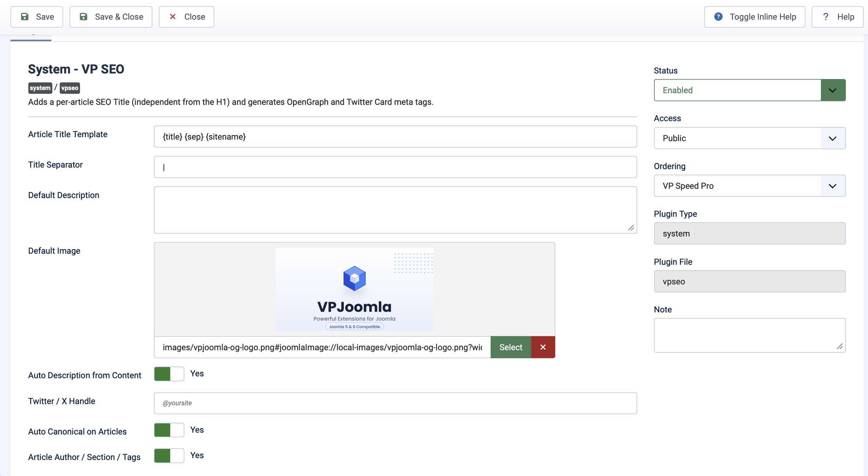
Task: Open the Ordering dropdown showing VP Speed Pro
Action: (x=750, y=186)
